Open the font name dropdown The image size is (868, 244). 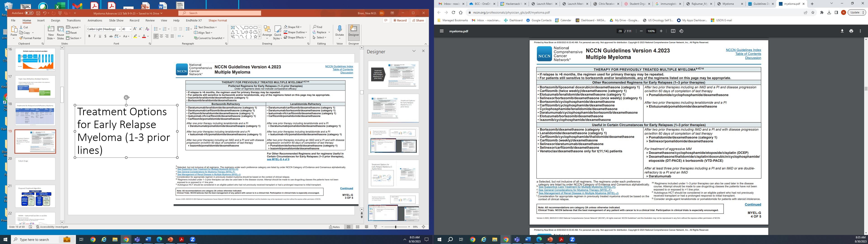click(119, 29)
